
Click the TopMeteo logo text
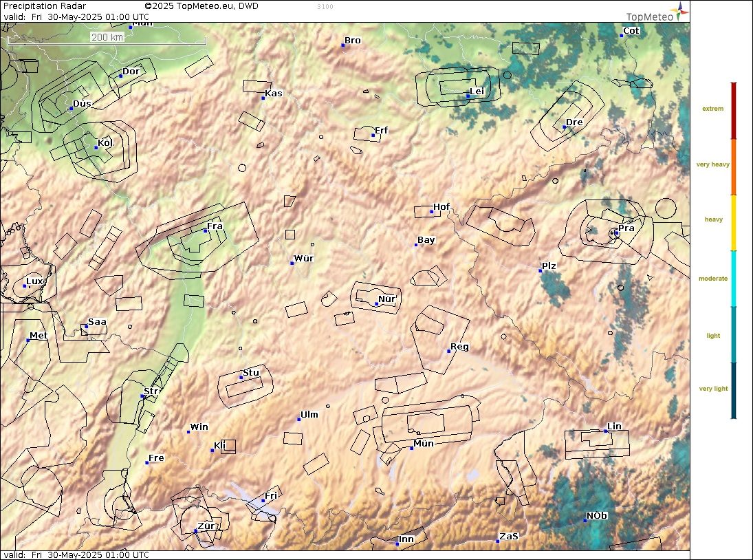pos(650,17)
